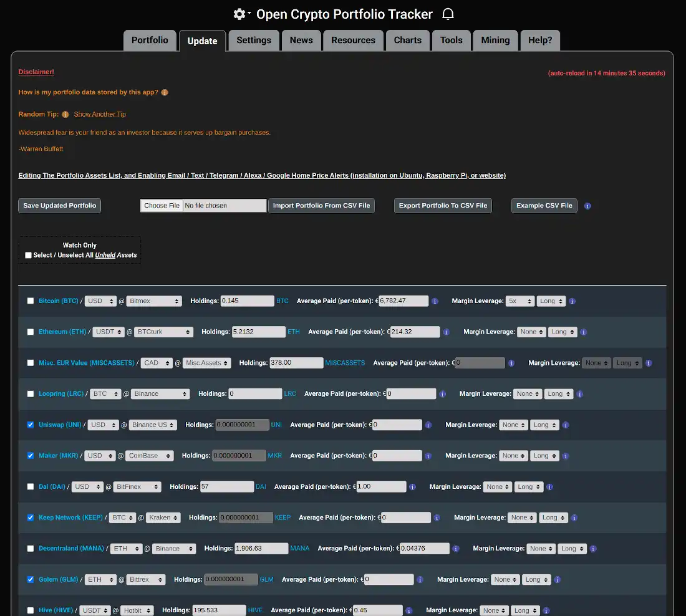
Task: Click MISCASSETS average paid info icon
Action: (x=511, y=363)
